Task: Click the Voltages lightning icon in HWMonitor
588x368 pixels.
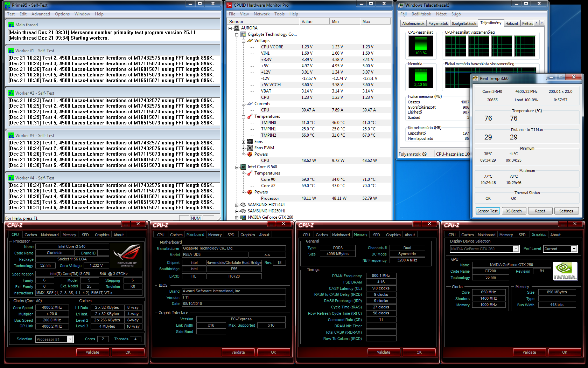Action: click(250, 41)
